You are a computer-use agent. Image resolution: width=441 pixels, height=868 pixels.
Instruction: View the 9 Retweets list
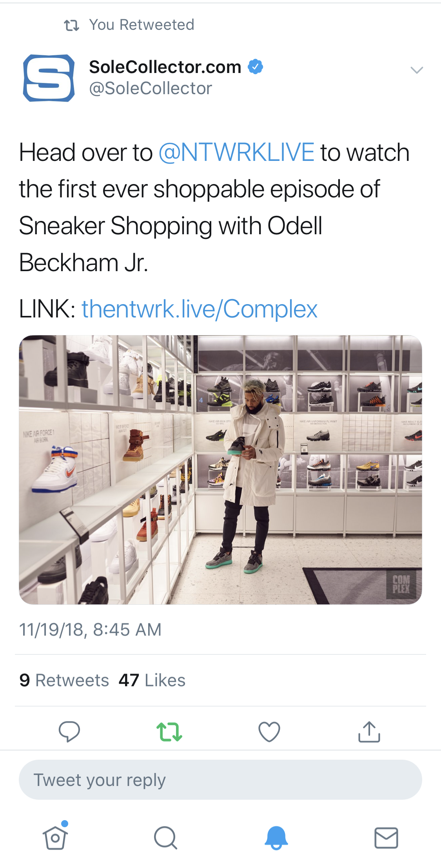(64, 680)
